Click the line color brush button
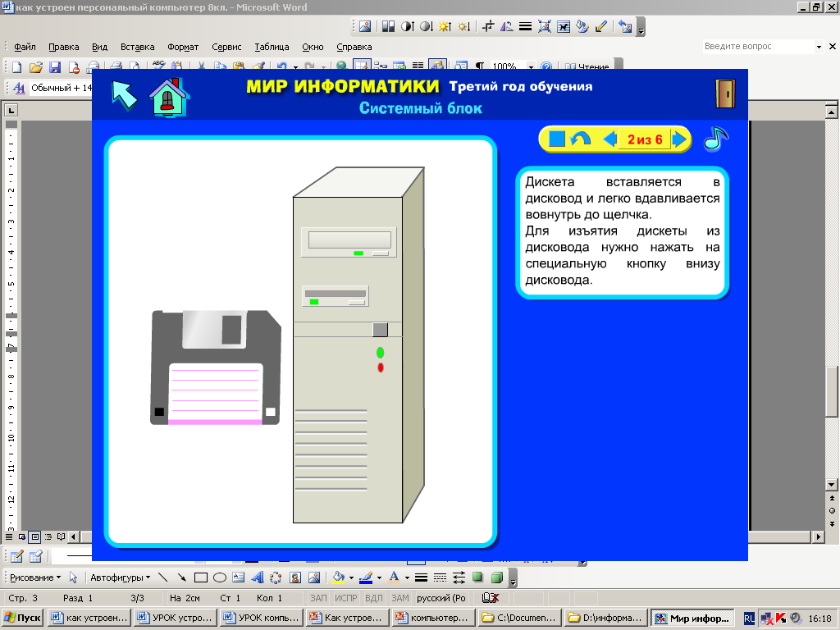The image size is (840, 630). (x=367, y=577)
